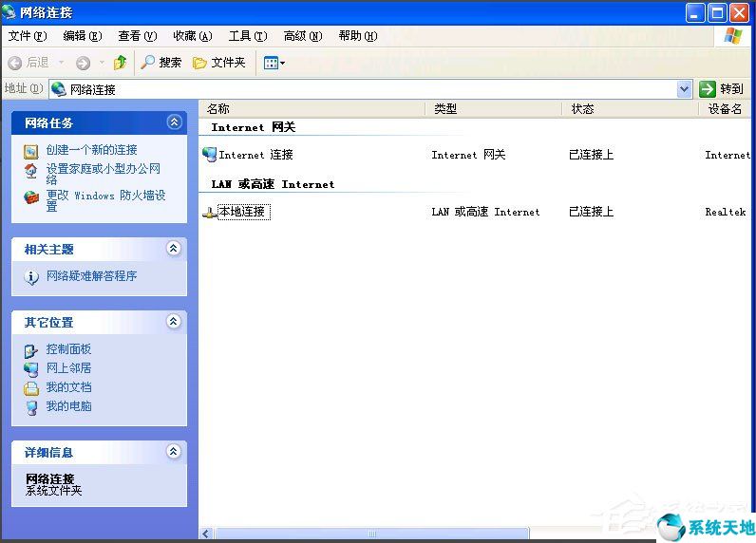Click LAN 或高速 Internet group heading
Image resolution: width=756 pixels, height=543 pixels.
point(273,184)
